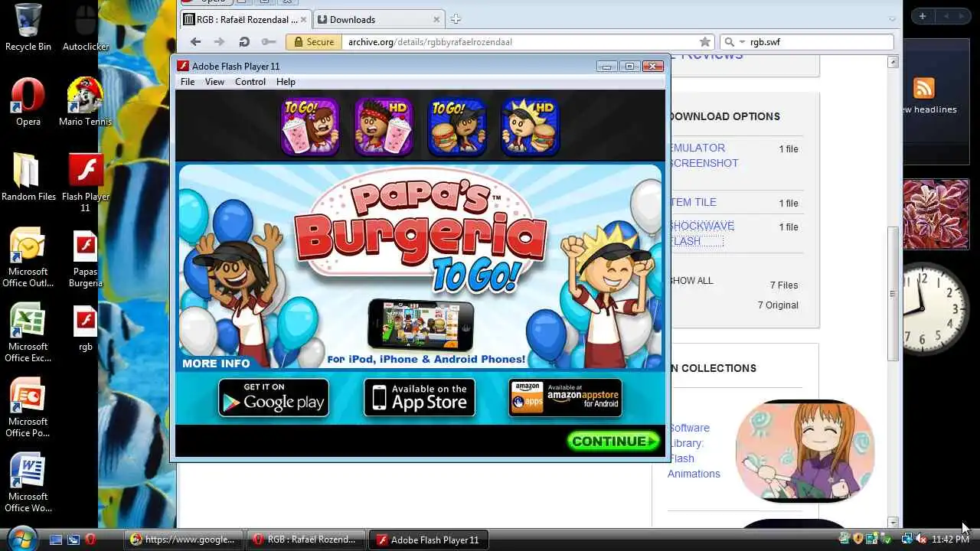Click the key wand icon in Opera toolbar

[x=269, y=42]
